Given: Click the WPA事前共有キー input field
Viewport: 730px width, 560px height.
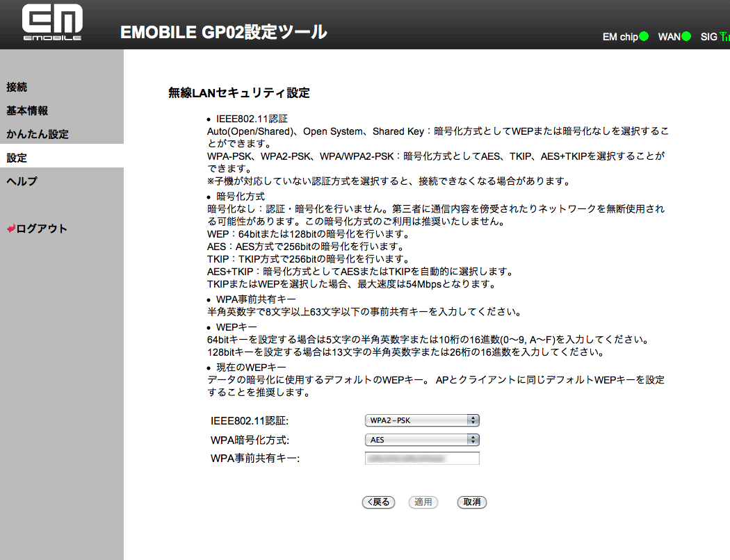Looking at the screenshot, I should click(x=422, y=459).
